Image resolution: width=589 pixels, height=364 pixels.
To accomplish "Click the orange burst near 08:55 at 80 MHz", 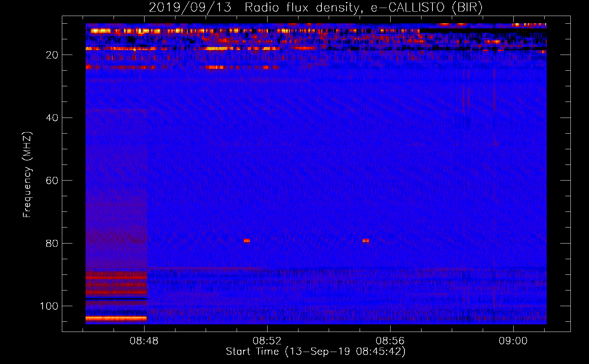I will coord(366,241).
